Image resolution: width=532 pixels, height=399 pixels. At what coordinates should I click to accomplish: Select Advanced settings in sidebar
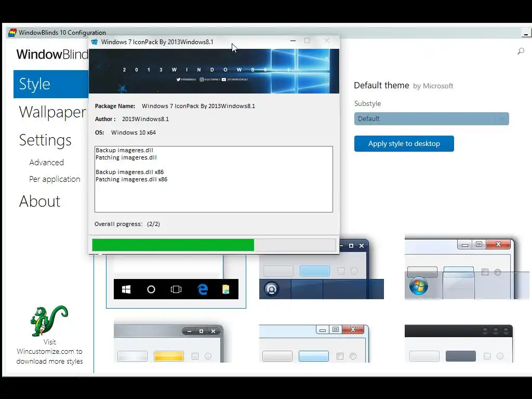pyautogui.click(x=46, y=163)
